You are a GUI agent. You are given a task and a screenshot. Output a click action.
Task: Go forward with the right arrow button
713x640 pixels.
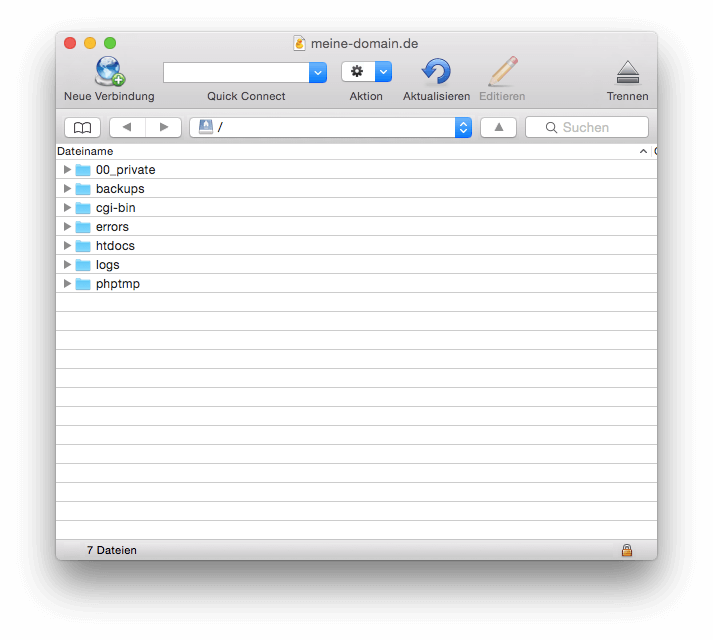point(164,127)
